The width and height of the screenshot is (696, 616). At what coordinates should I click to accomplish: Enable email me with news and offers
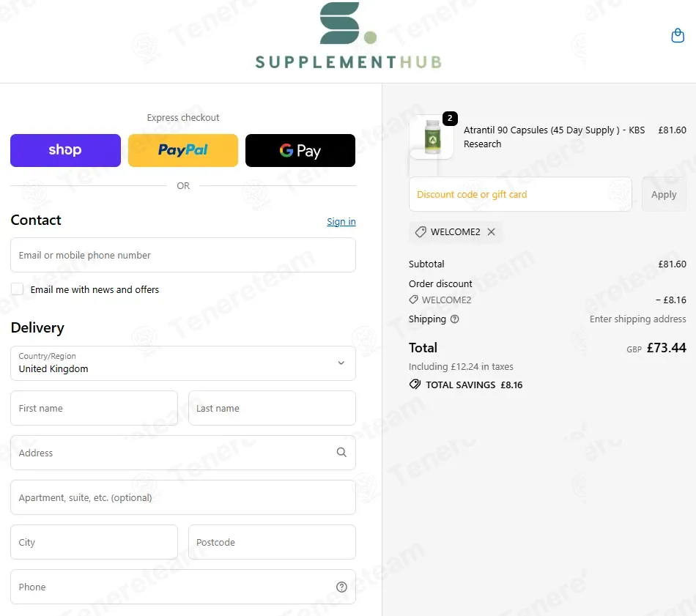pyautogui.click(x=17, y=289)
